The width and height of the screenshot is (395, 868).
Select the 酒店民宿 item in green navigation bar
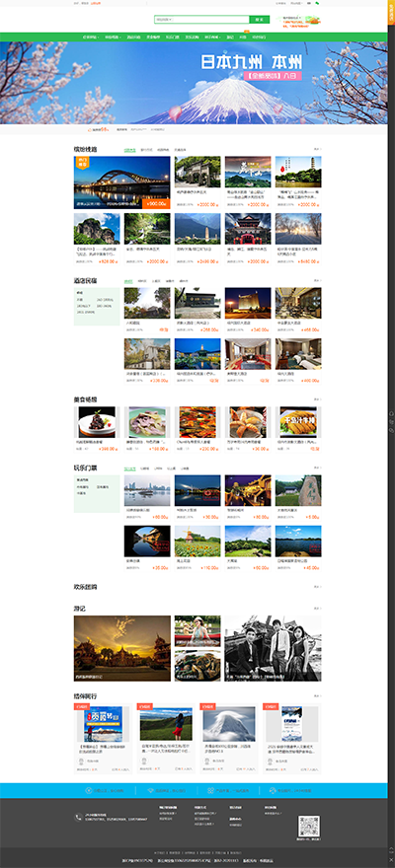tap(134, 37)
